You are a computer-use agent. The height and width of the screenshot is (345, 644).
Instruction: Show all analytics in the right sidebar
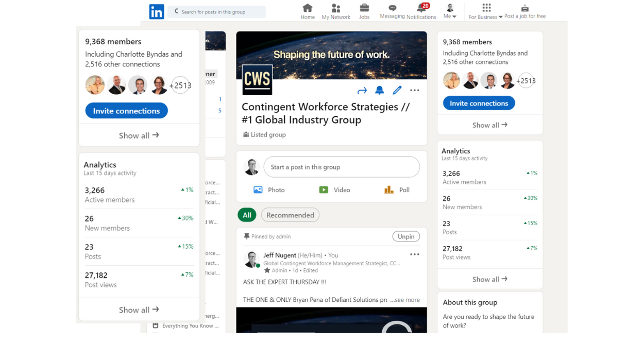point(490,279)
